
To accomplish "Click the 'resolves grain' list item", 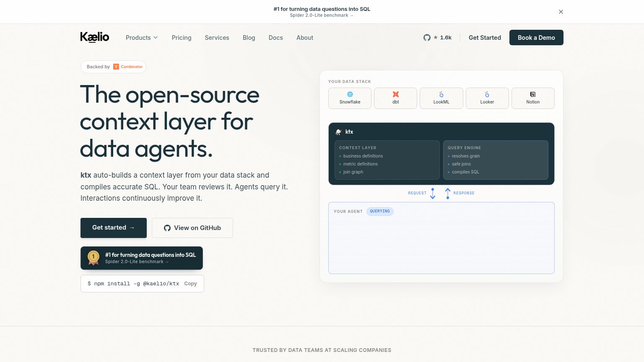I will click(x=466, y=156).
